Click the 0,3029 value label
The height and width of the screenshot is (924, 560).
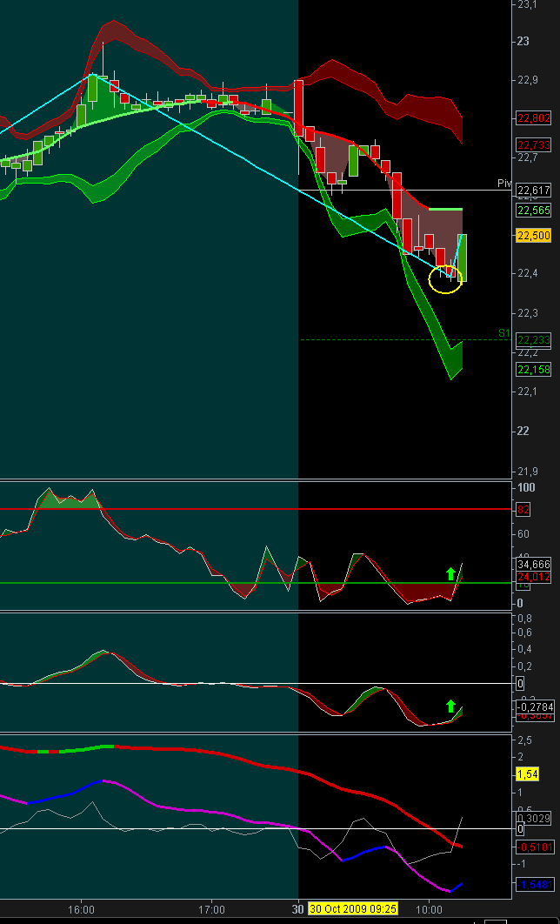[534, 818]
